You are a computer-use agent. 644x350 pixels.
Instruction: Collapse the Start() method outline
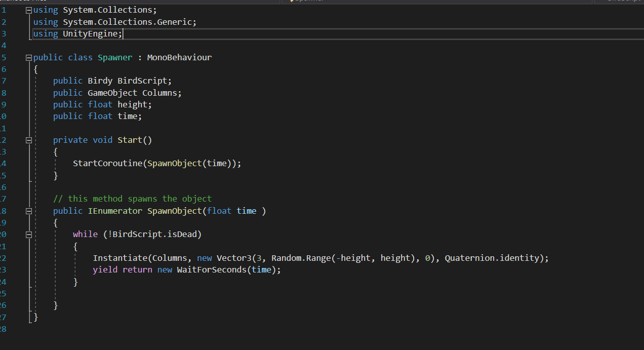pyautogui.click(x=29, y=140)
